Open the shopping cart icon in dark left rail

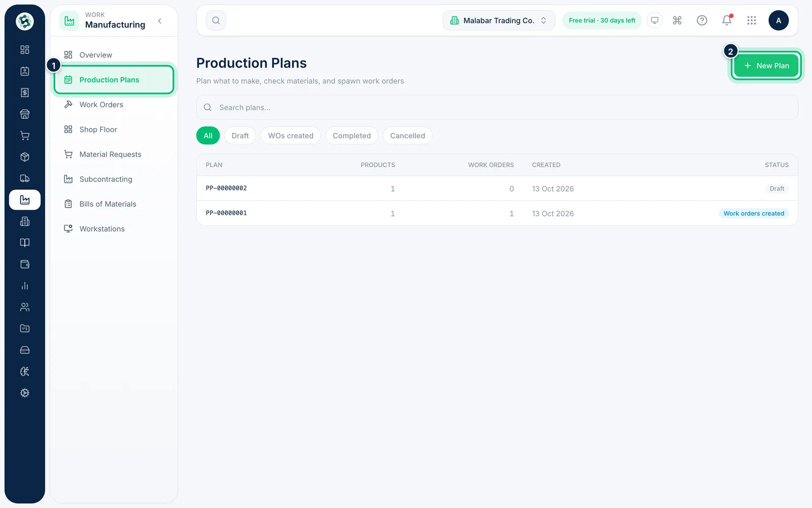point(24,136)
